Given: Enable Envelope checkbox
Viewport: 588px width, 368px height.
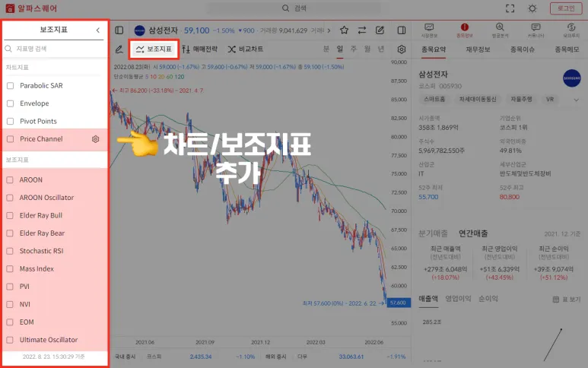Looking at the screenshot, I should (11, 103).
